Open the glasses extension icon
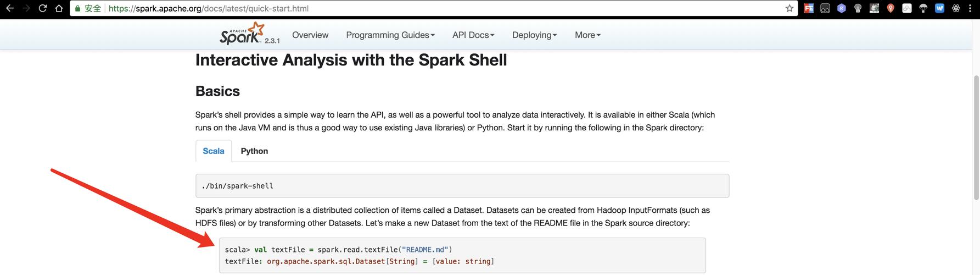Screen dimensions: 980x275 coord(825,8)
